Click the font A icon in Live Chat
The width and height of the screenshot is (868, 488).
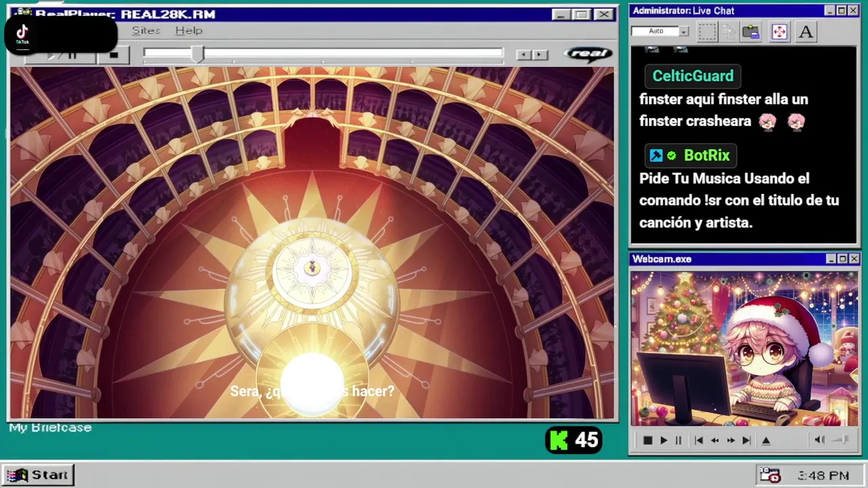point(806,32)
